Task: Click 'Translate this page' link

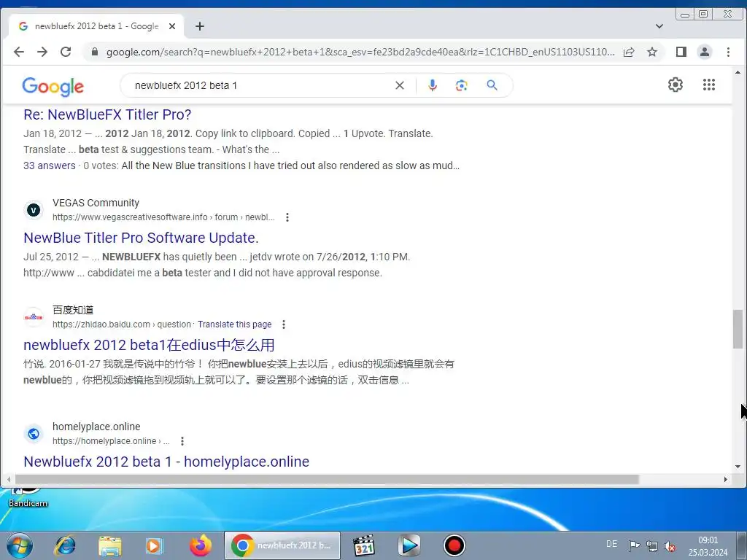Action: tap(234, 324)
